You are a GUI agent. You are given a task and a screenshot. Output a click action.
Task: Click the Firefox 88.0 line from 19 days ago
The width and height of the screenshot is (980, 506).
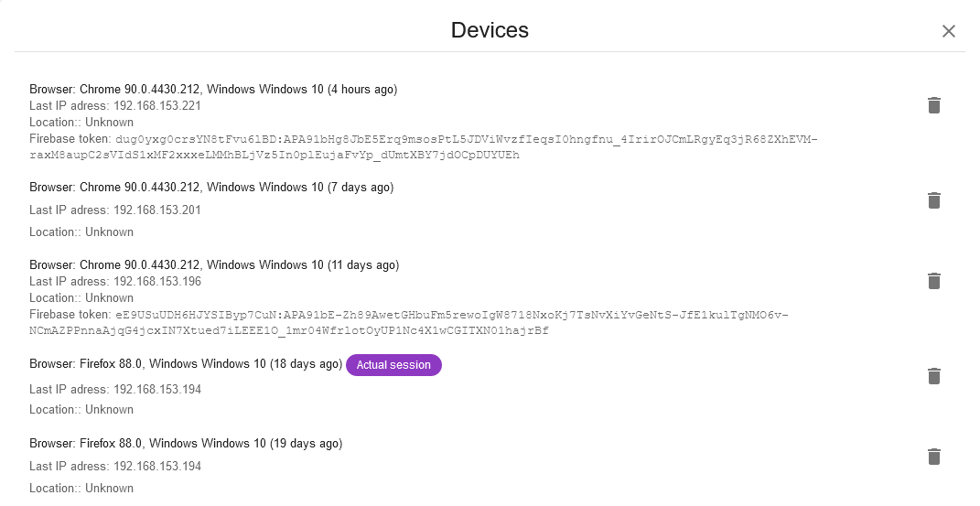[x=186, y=444]
